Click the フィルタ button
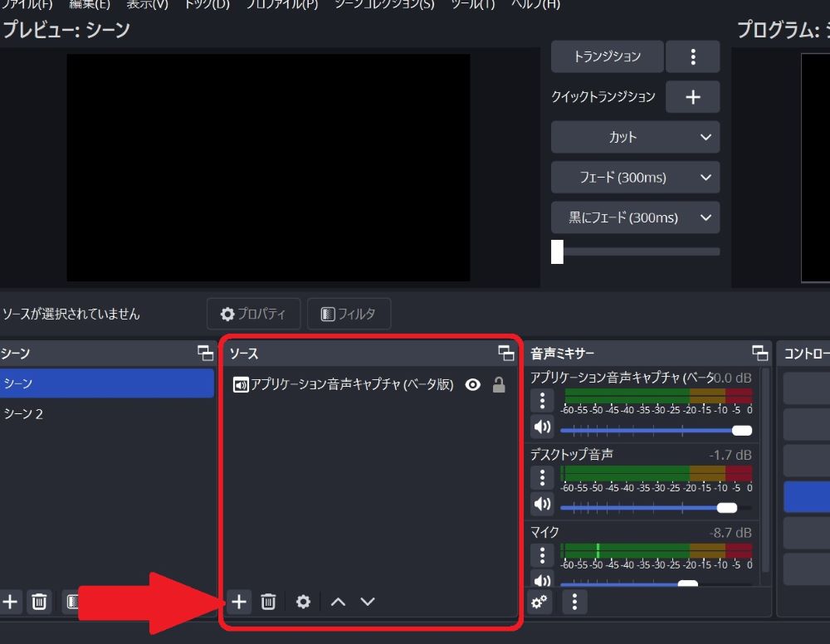This screenshot has height=644, width=830. pos(349,314)
